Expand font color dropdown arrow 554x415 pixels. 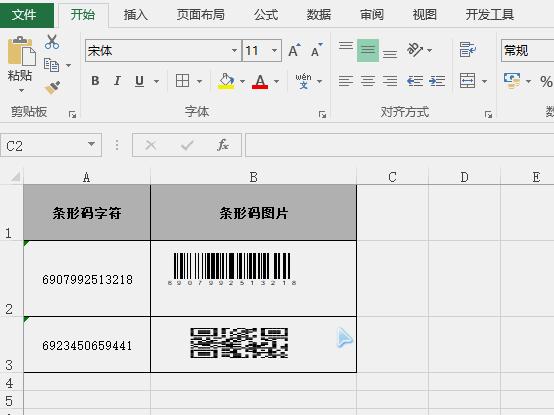[276, 81]
